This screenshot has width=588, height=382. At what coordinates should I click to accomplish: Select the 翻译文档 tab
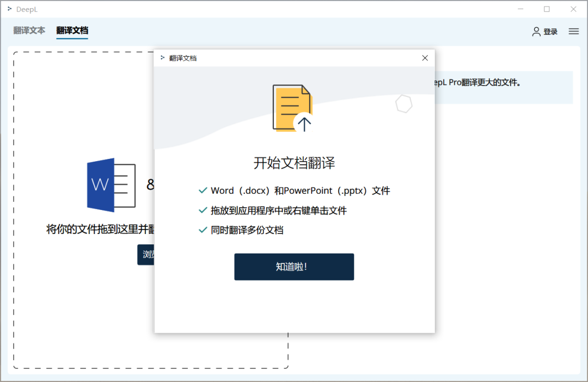point(72,30)
